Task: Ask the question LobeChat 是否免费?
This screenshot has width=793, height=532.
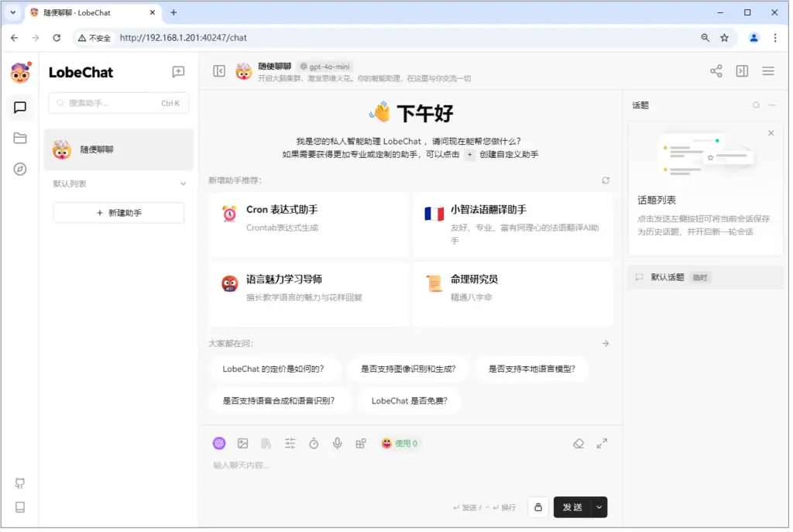Action: point(409,401)
